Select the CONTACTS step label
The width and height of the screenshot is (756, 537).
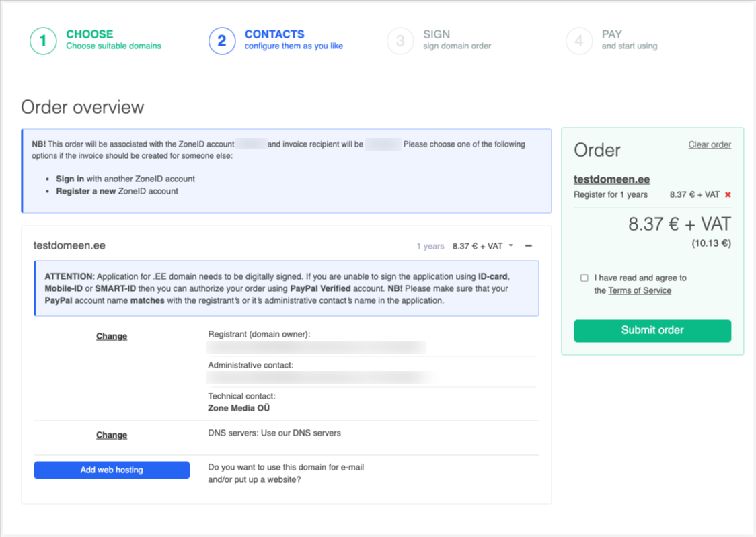click(x=274, y=34)
